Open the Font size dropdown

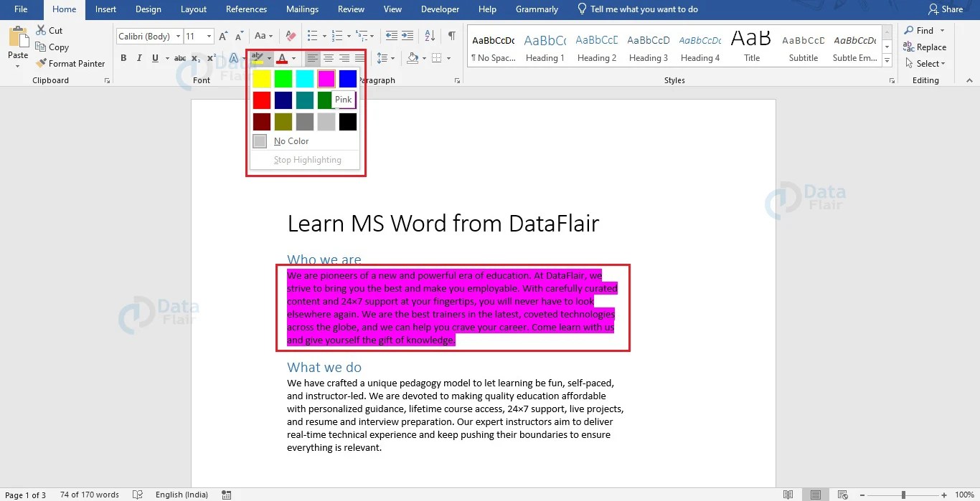[208, 36]
